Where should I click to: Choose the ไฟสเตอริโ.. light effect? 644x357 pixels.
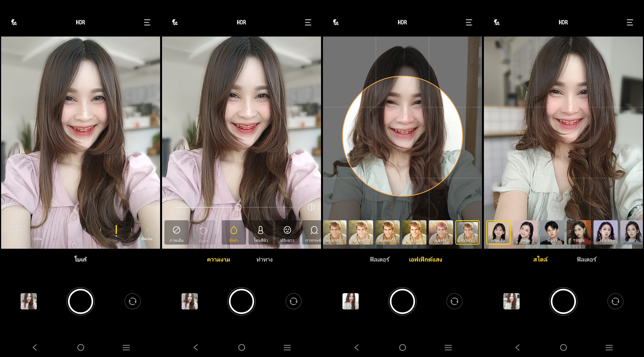click(x=388, y=232)
